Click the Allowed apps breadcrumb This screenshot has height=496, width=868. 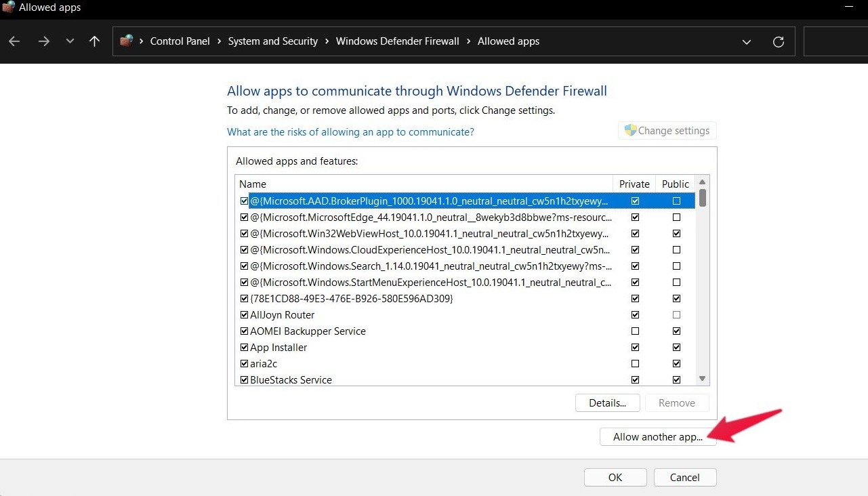(x=509, y=41)
